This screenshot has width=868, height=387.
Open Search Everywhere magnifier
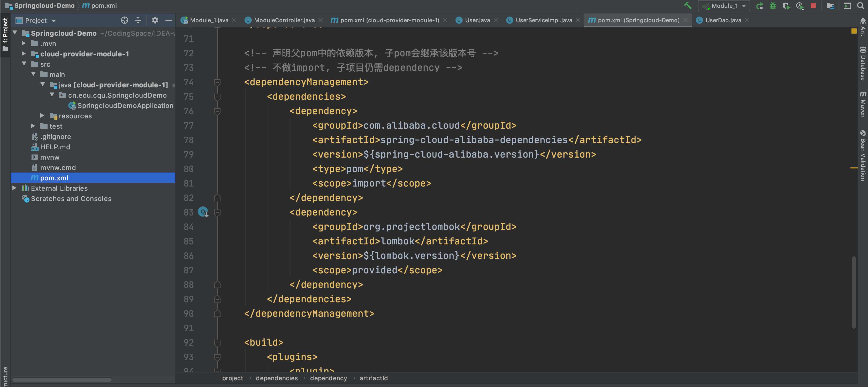(860, 6)
